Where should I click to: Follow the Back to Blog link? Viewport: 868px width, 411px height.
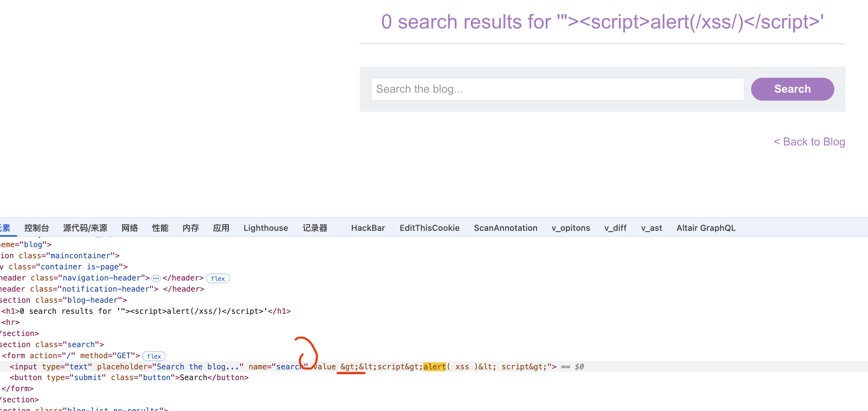point(809,142)
